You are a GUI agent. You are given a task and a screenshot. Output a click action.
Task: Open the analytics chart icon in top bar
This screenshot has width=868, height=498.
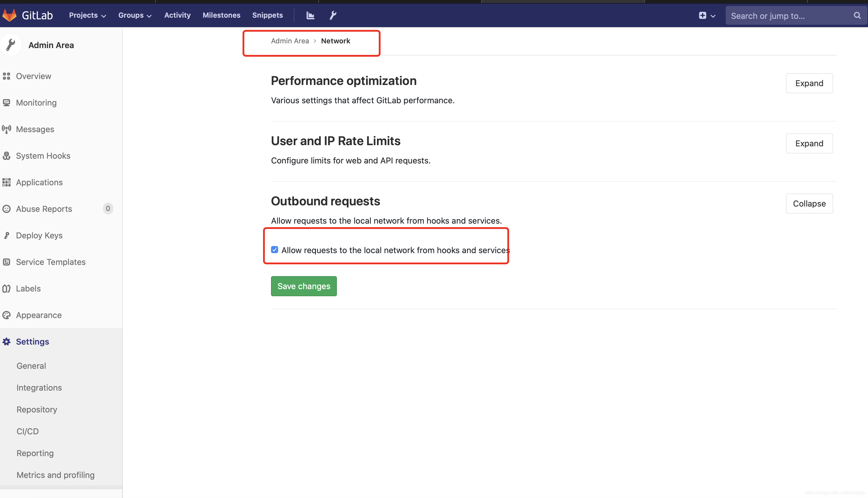tap(310, 15)
